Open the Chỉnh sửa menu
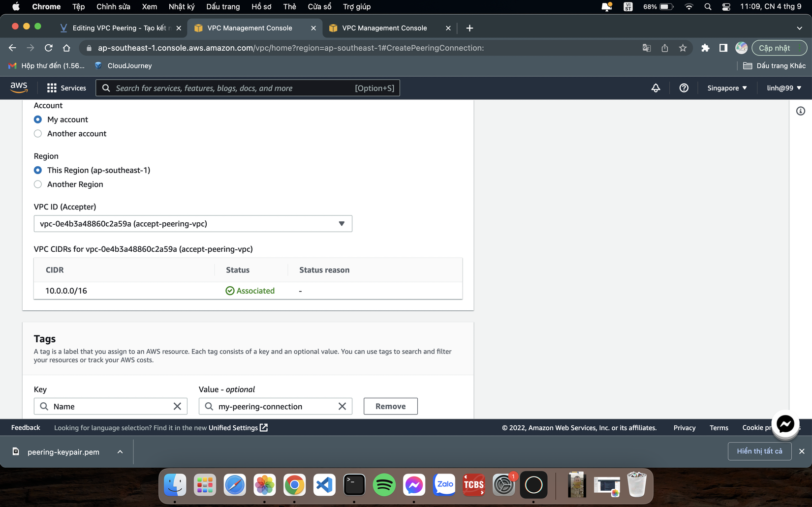 point(113,6)
